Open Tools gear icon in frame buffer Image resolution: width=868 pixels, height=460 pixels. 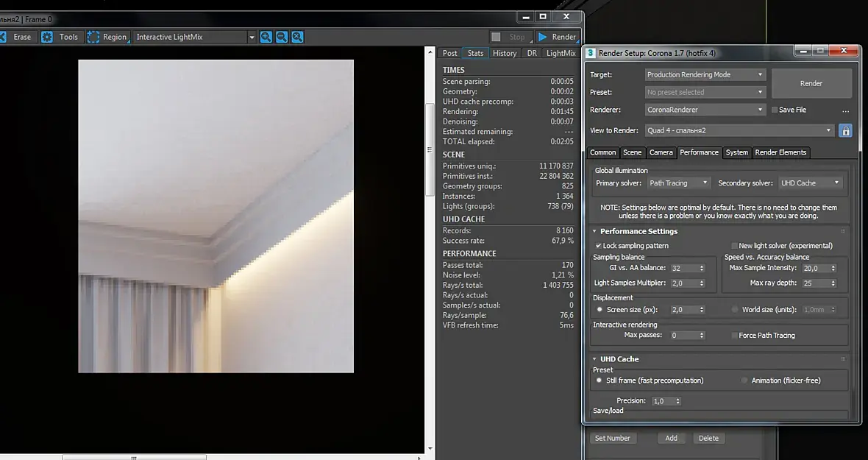[x=47, y=37]
